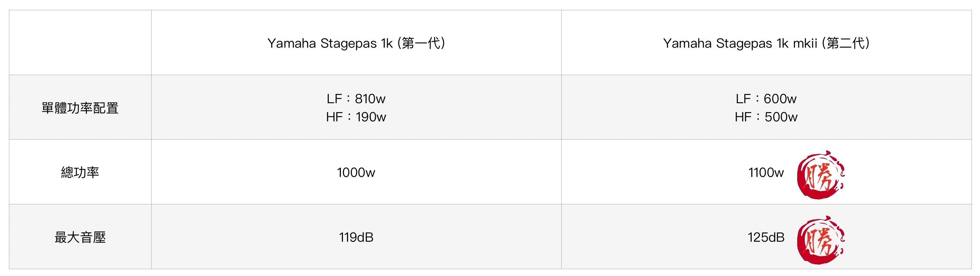Click the LF：600w value
Screen dimensions: 980x276
point(766,99)
